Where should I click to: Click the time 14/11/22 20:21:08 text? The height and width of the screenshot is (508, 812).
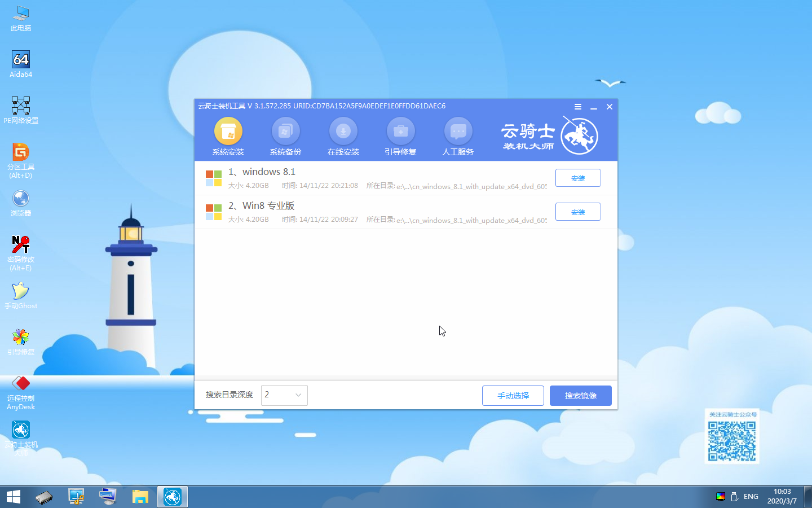pos(329,186)
